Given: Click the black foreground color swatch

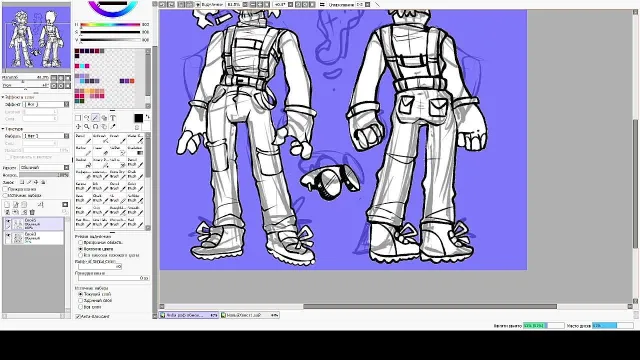Looking at the screenshot, I should 138,118.
